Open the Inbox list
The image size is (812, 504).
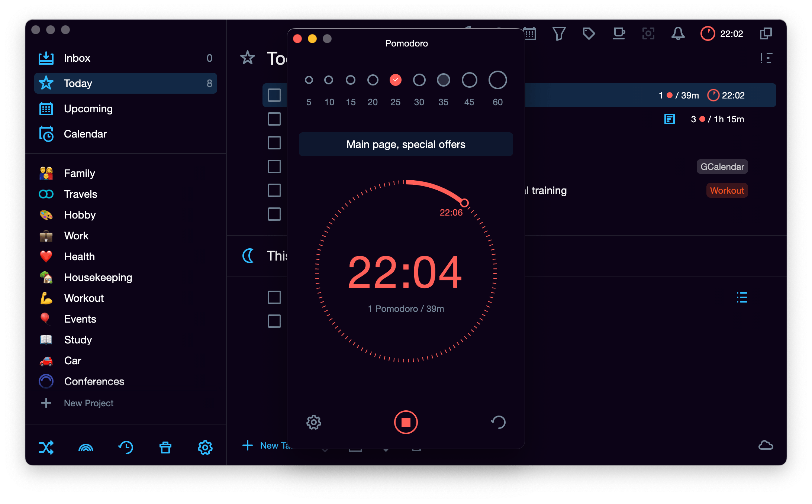click(126, 58)
